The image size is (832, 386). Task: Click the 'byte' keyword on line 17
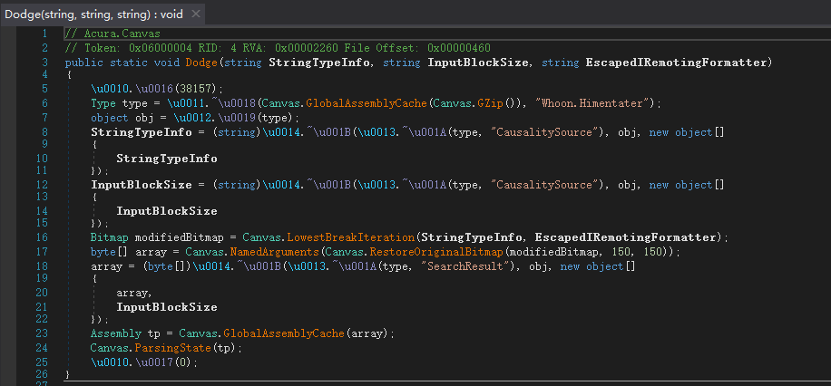[103, 251]
